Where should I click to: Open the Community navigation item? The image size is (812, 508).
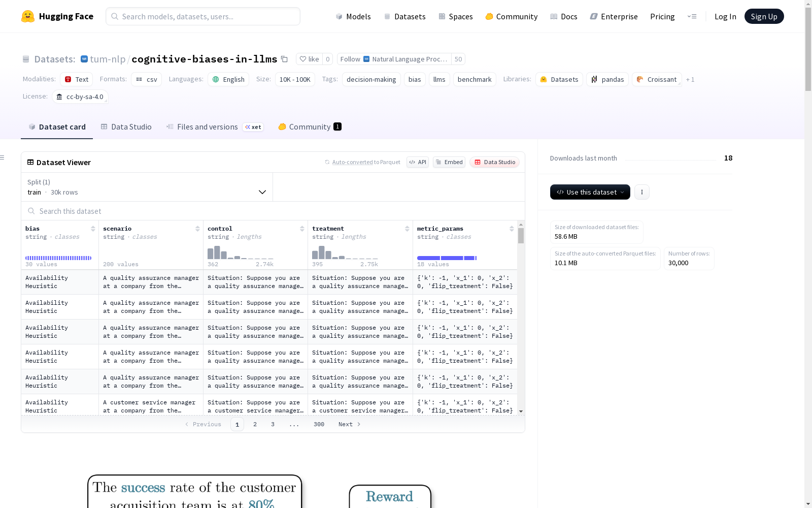pyautogui.click(x=512, y=16)
